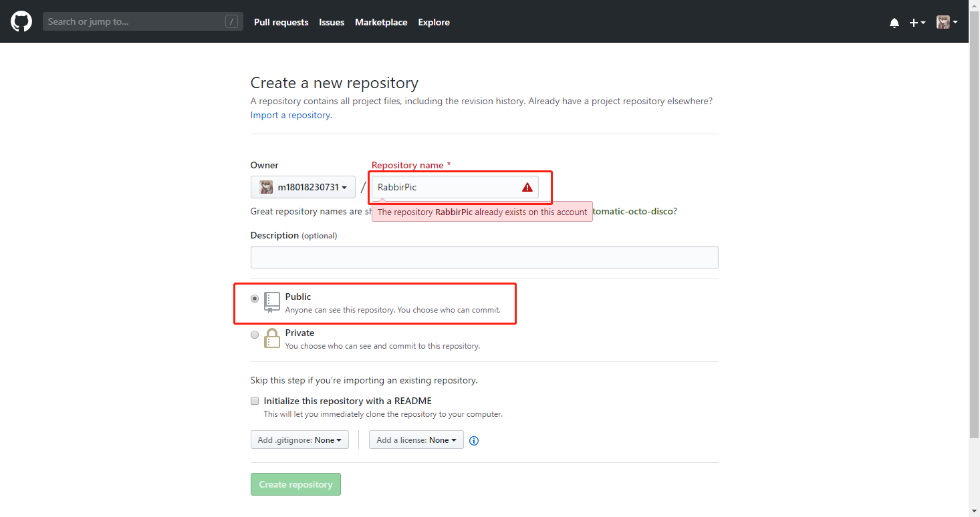Click the Description text field

[x=484, y=257]
